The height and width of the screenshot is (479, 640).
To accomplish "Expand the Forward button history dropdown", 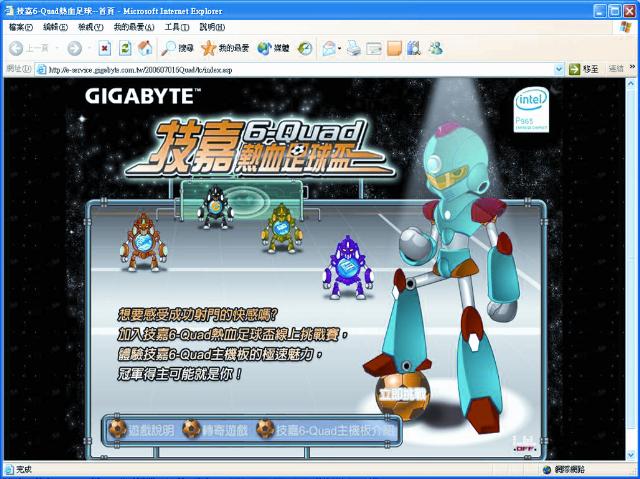I will pyautogui.click(x=89, y=49).
